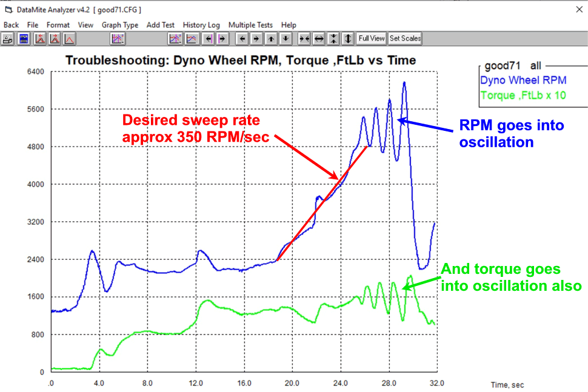Open the File menu
This screenshot has height=392, width=588.
coord(33,25)
